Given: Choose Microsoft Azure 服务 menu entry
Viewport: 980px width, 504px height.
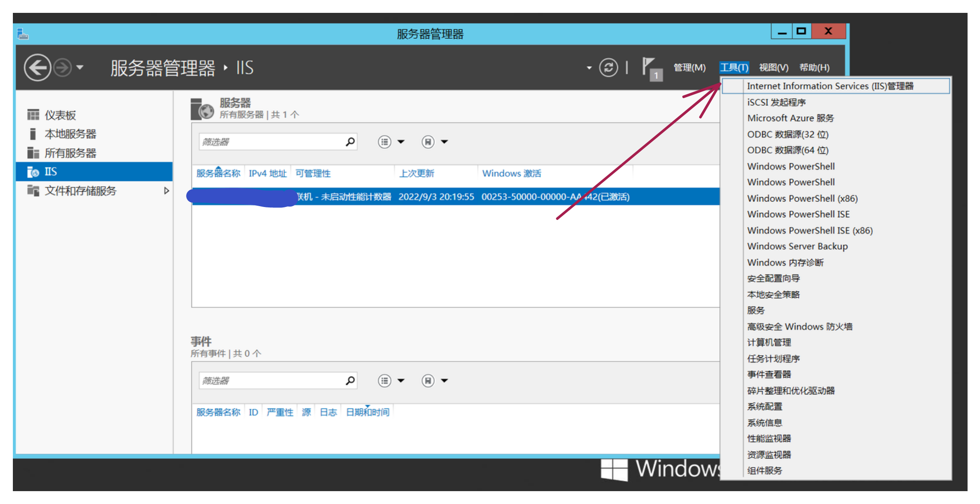Looking at the screenshot, I should (x=790, y=118).
